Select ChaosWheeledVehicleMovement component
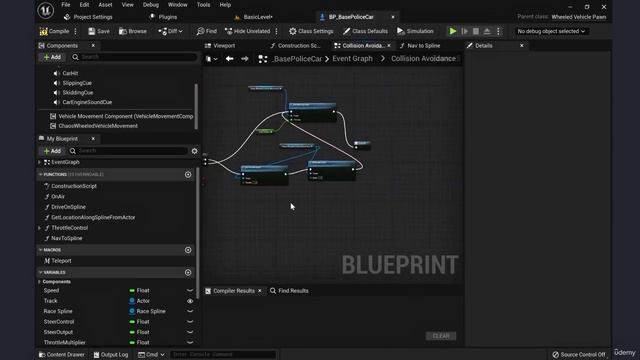Image resolution: width=640 pixels, height=360 pixels. (98, 126)
